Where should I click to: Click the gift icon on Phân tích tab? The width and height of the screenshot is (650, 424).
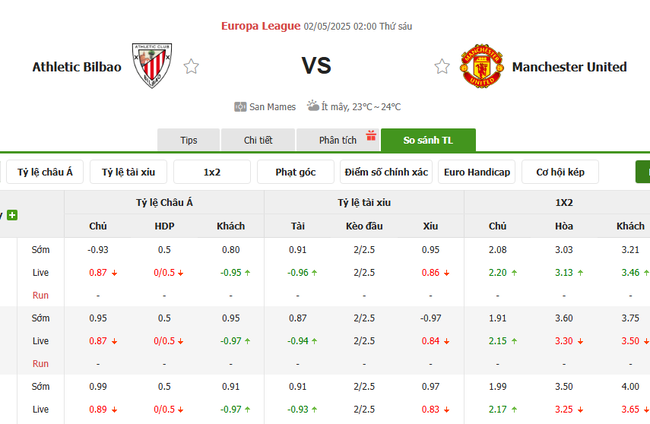[x=371, y=136]
